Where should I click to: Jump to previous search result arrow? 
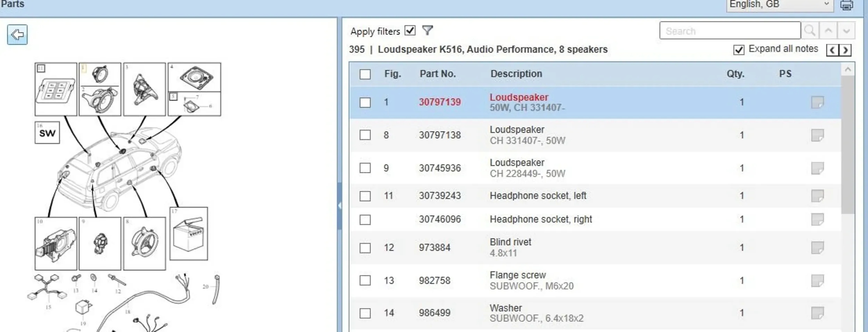coord(828,31)
